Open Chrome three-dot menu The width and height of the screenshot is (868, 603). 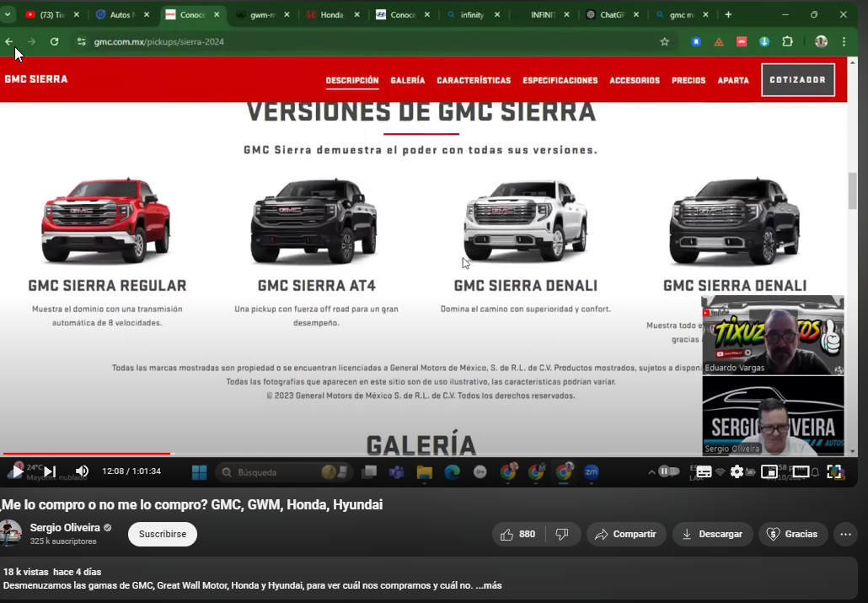(x=844, y=41)
